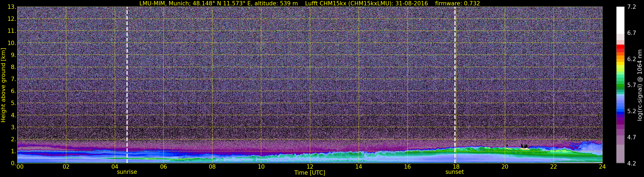The width and height of the screenshot is (644, 177).
Task: Click the time axis tick label '02'
Action: 66,167
